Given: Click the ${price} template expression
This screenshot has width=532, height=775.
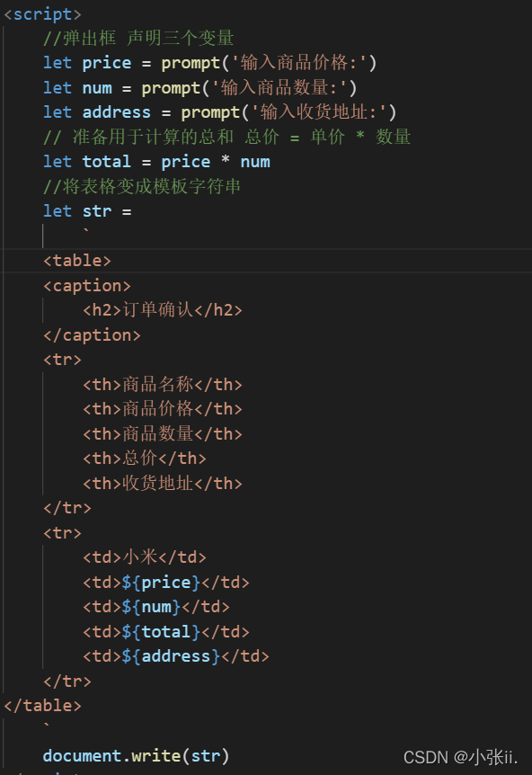Looking at the screenshot, I should (161, 583).
